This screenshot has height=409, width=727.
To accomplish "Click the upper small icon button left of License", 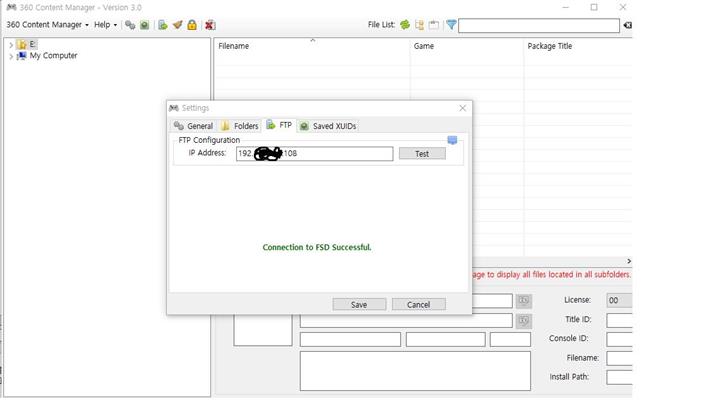I will [x=524, y=301].
